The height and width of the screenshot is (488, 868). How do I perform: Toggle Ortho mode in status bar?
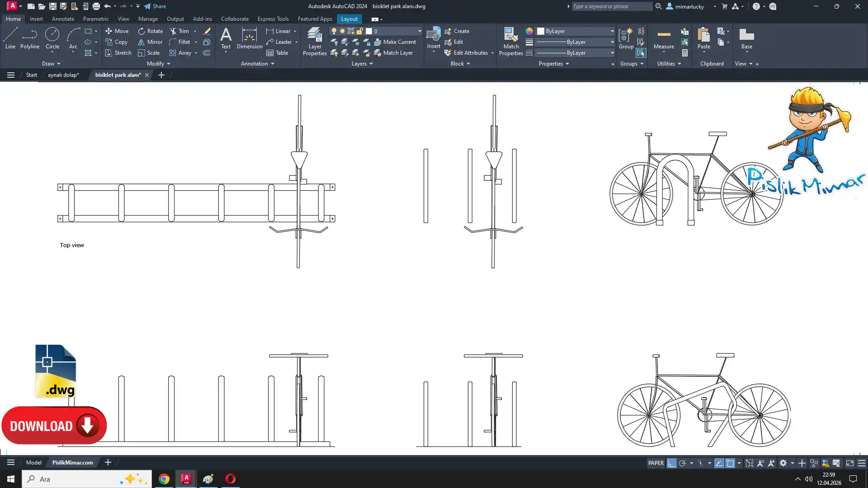point(671,463)
